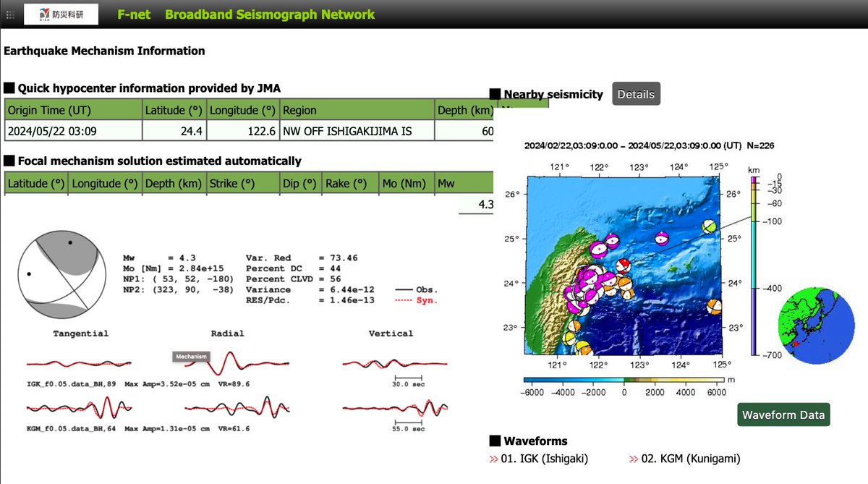
Task: Click the Nearby seismicity heading
Action: [x=553, y=94]
